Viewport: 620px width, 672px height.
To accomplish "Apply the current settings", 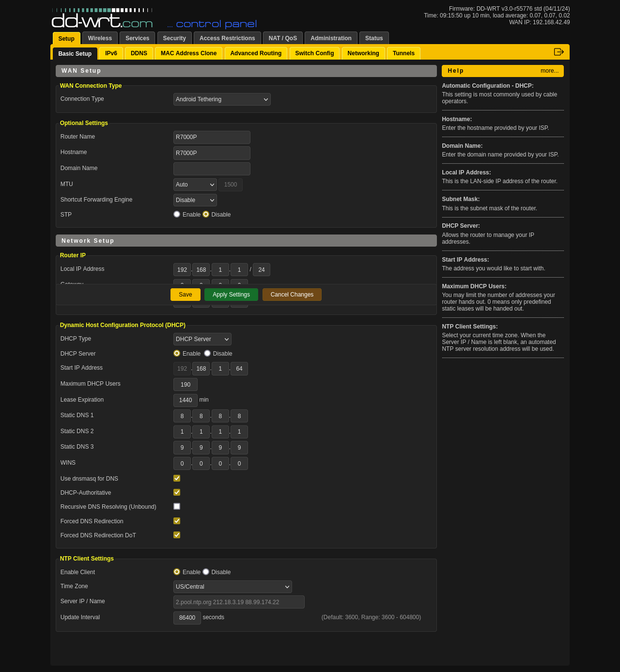I will point(231,295).
